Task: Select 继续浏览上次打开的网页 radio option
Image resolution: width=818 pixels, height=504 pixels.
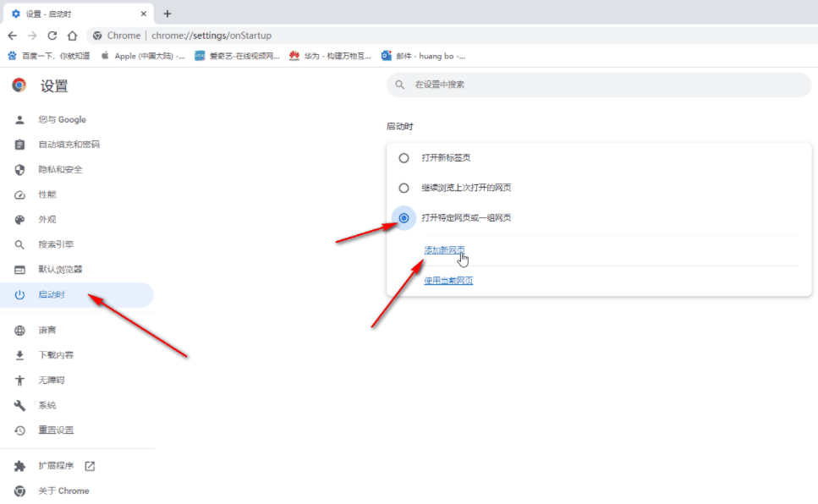Action: click(404, 188)
